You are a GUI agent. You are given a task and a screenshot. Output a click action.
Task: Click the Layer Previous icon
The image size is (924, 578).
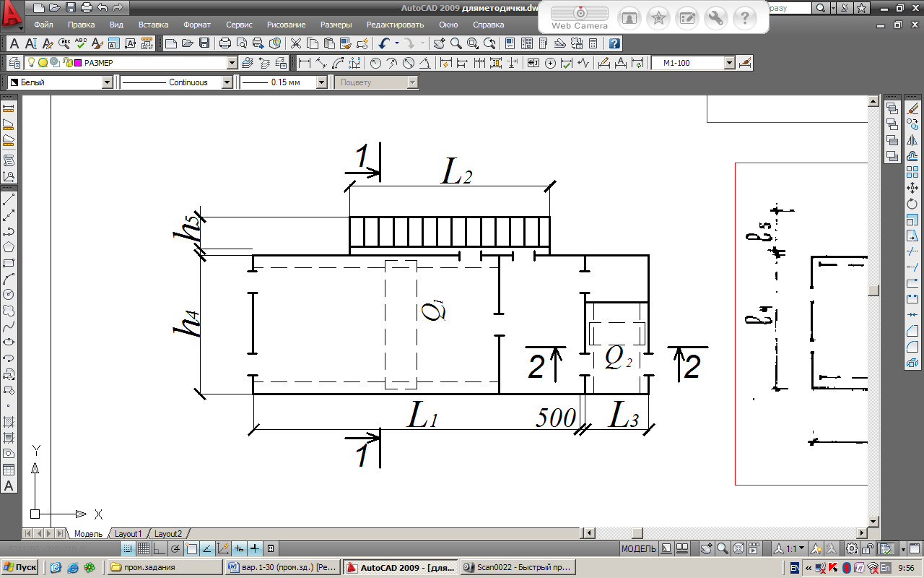263,63
